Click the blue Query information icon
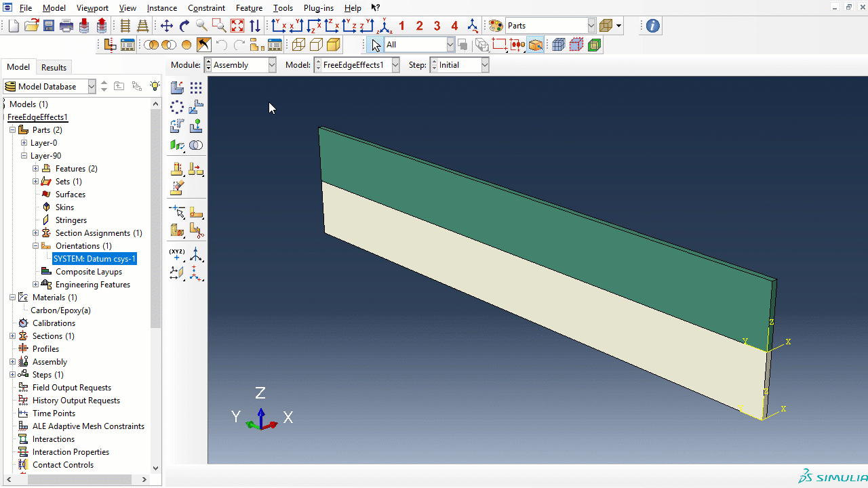The width and height of the screenshot is (868, 488). click(x=652, y=26)
